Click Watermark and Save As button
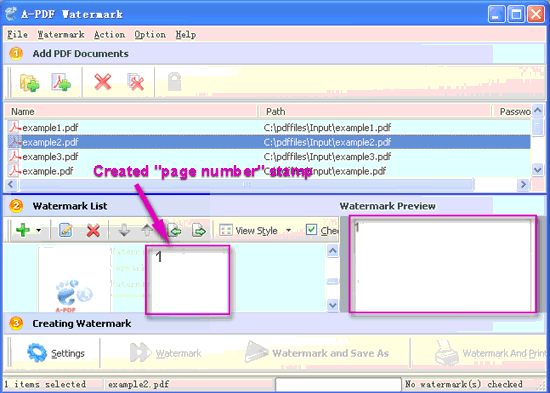Image resolution: width=550 pixels, height=393 pixels. click(x=317, y=353)
